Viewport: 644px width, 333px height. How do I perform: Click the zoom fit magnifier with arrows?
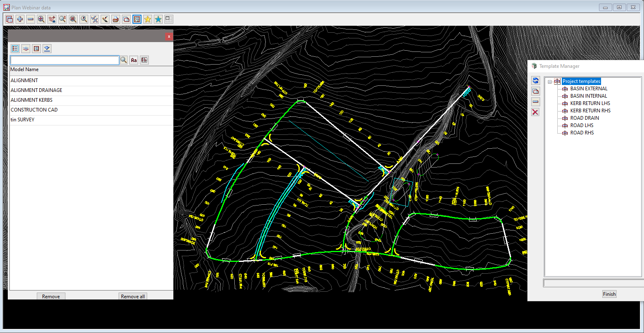41,19
